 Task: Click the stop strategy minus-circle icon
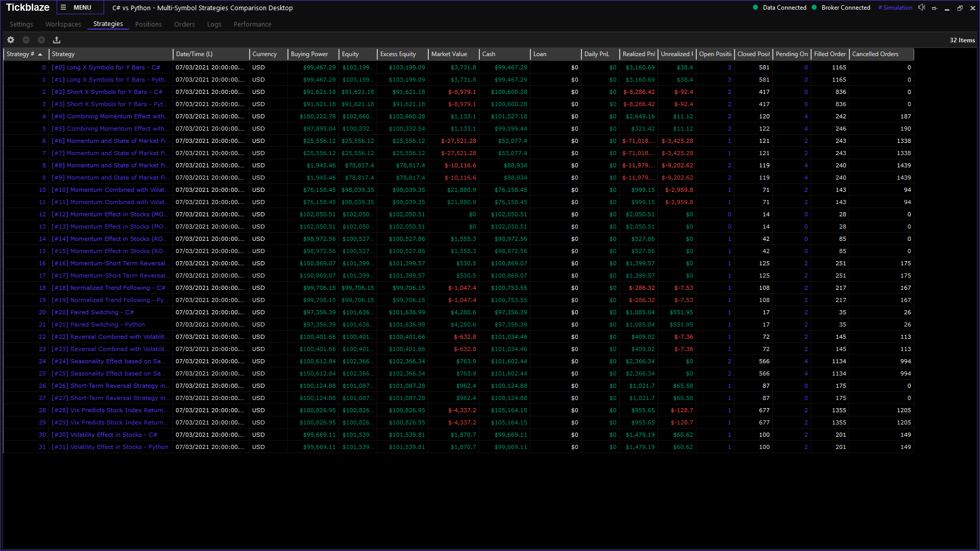coord(26,40)
